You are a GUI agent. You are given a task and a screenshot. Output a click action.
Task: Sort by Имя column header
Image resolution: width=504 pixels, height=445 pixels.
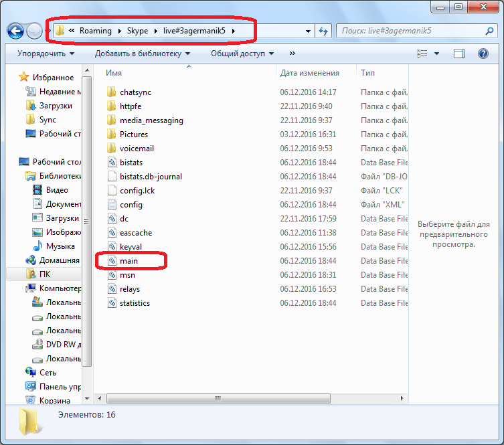pos(114,73)
